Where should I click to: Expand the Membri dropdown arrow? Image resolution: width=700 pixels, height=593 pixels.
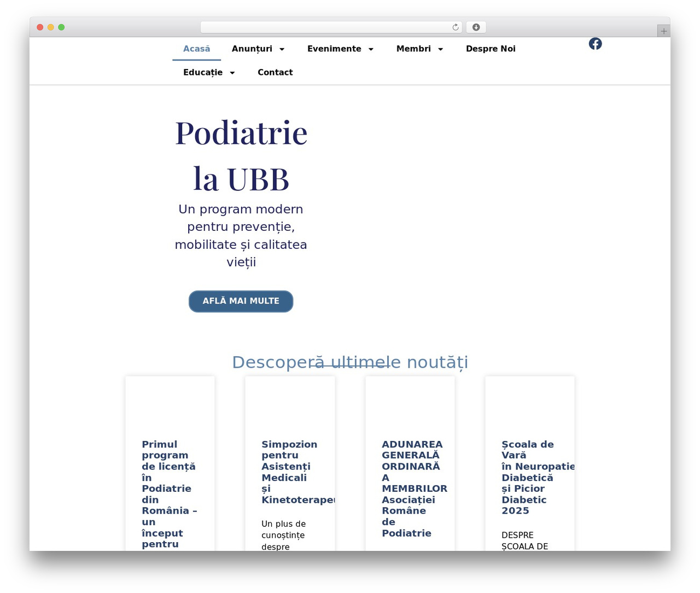tap(440, 49)
